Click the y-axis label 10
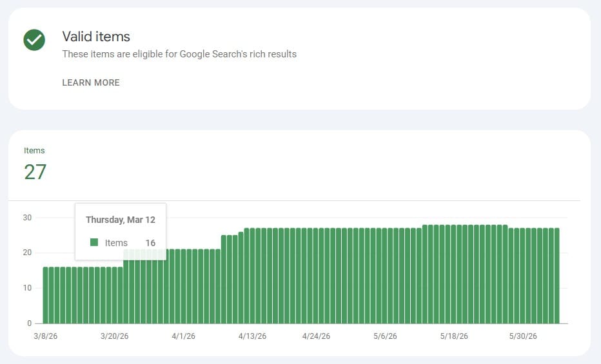601x364 pixels. (x=27, y=288)
